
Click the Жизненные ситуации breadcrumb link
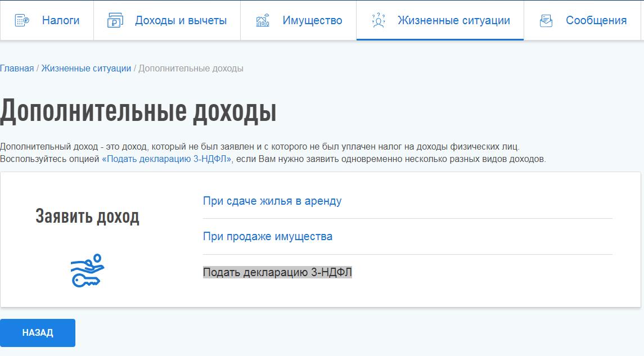[x=86, y=69]
